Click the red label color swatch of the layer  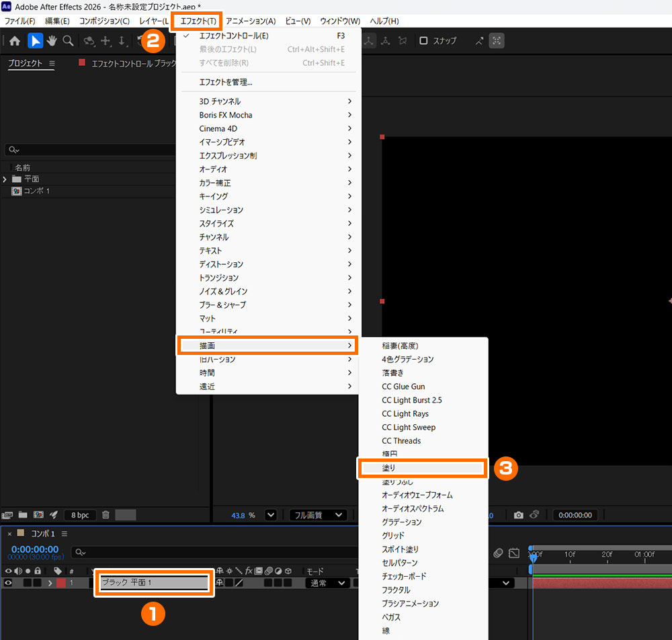[x=60, y=583]
